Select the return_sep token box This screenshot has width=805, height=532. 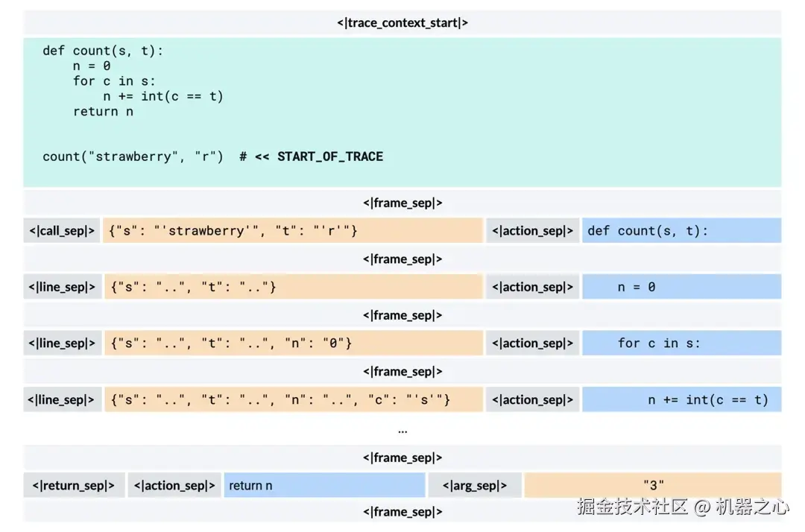74,485
